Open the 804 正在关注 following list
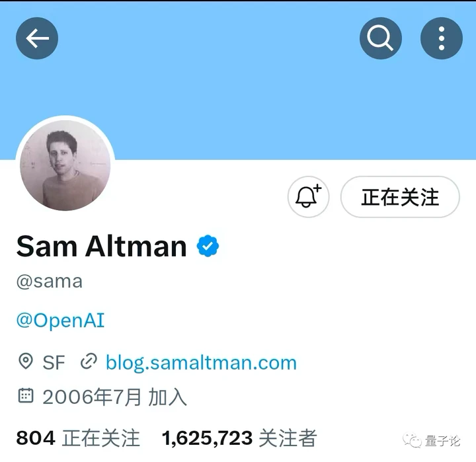This screenshot has width=476, height=462. (x=78, y=438)
